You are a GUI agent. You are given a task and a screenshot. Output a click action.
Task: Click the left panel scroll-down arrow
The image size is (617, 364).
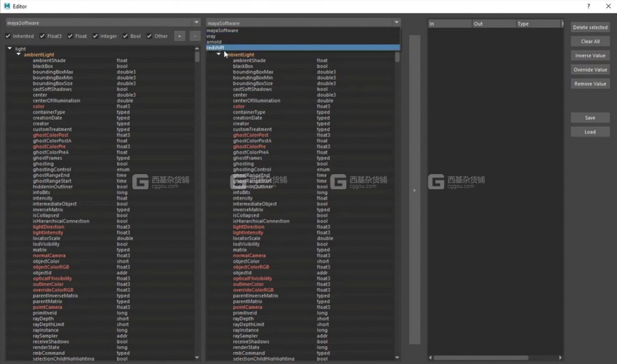point(197,357)
